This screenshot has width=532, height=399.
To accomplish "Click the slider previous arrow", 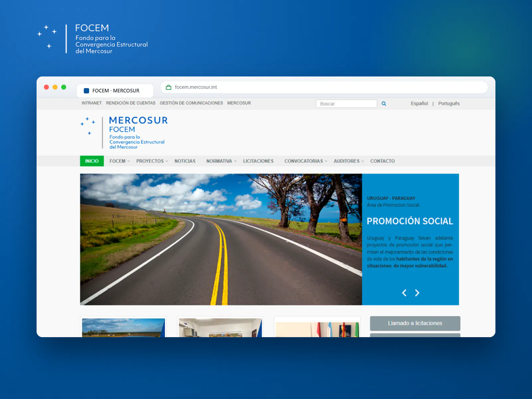I will coord(404,293).
